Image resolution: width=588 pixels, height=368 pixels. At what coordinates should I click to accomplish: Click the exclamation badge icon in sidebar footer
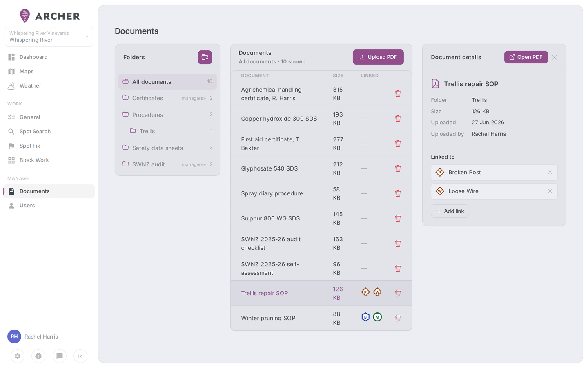click(x=38, y=356)
